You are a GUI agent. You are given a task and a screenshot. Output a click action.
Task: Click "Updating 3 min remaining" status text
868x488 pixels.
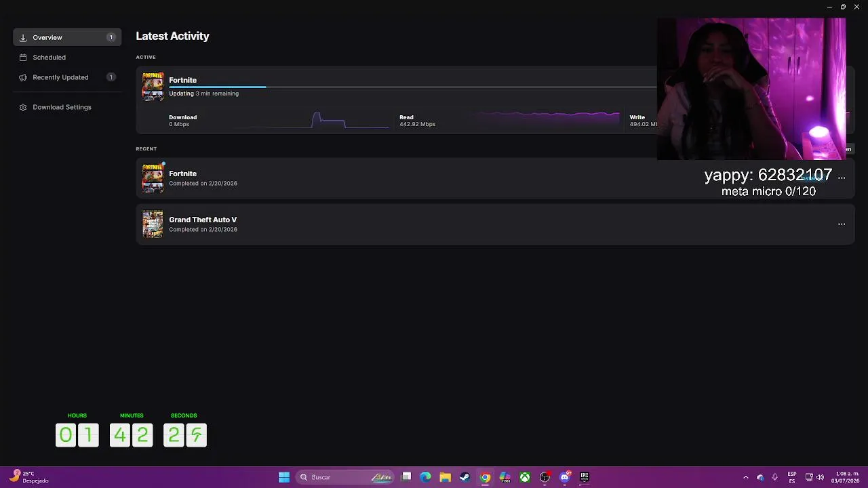(x=203, y=94)
